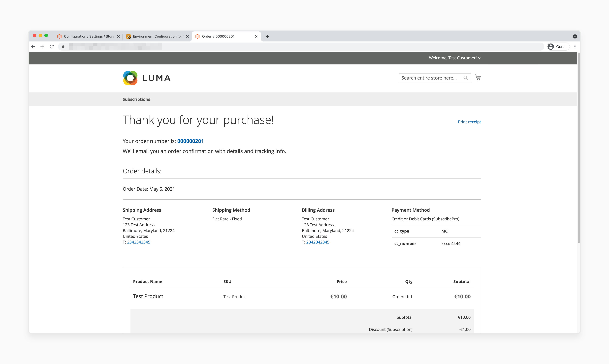Click the Test Product name cell
The width and height of the screenshot is (609, 364).
(x=148, y=296)
